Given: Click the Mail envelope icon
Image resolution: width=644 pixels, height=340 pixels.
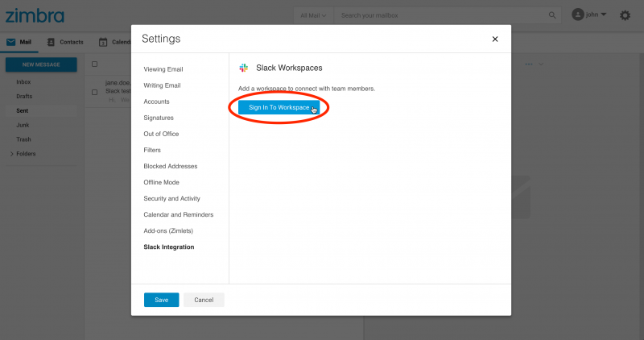Looking at the screenshot, I should point(11,42).
